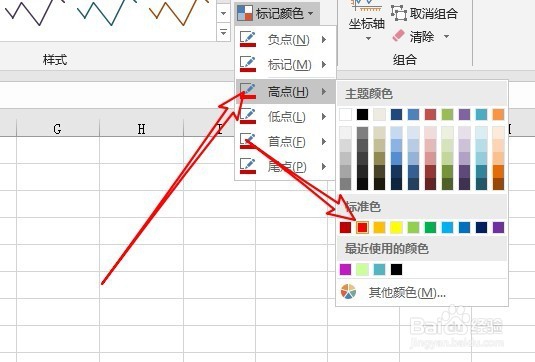The image size is (535, 362).
Task: Click the 低点(L) pen color icon
Action: (248, 116)
